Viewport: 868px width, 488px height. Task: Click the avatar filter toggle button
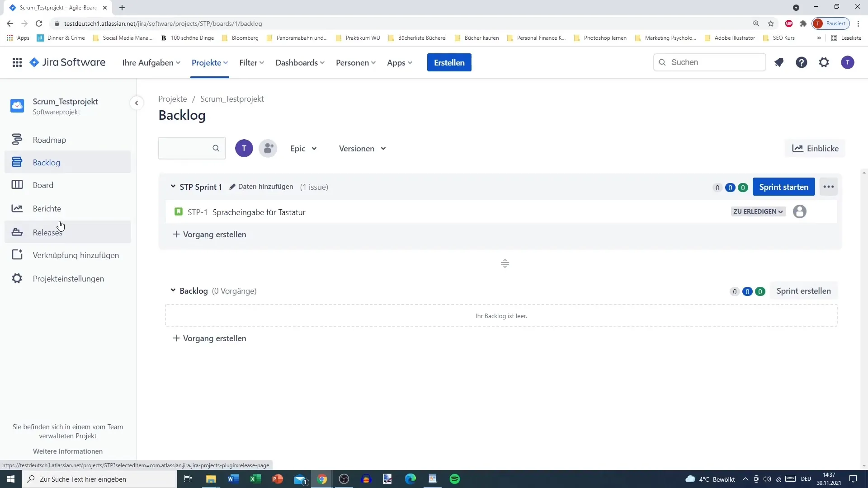[244, 148]
